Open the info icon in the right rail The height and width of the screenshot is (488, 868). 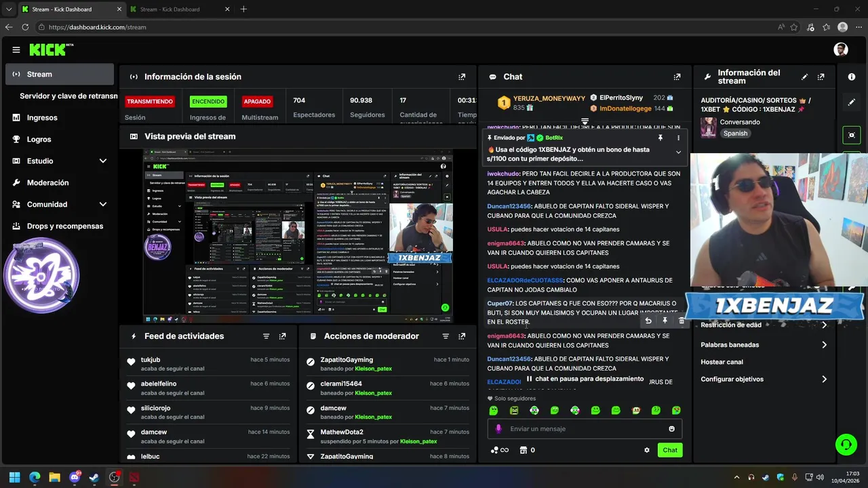(852, 77)
